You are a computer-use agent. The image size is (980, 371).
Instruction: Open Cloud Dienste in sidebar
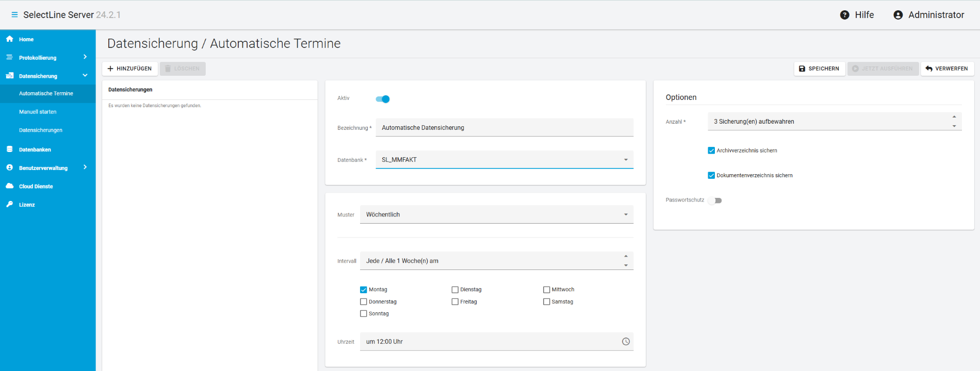coord(48,187)
